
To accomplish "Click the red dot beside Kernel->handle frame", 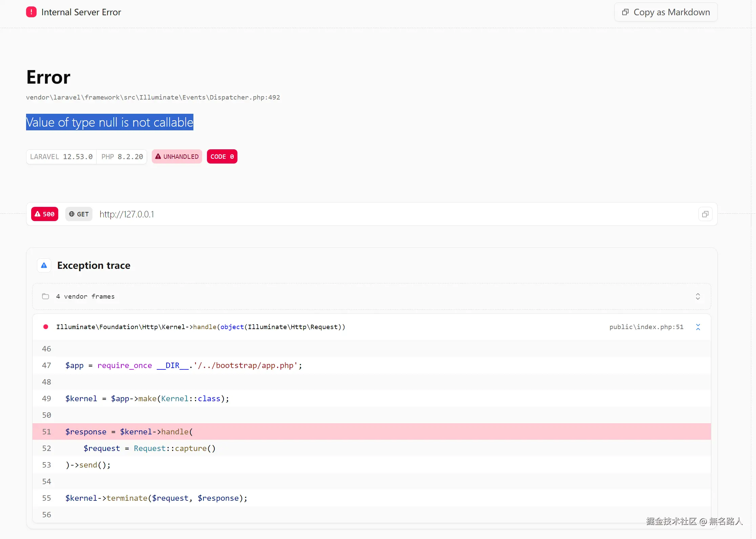I will 46,327.
